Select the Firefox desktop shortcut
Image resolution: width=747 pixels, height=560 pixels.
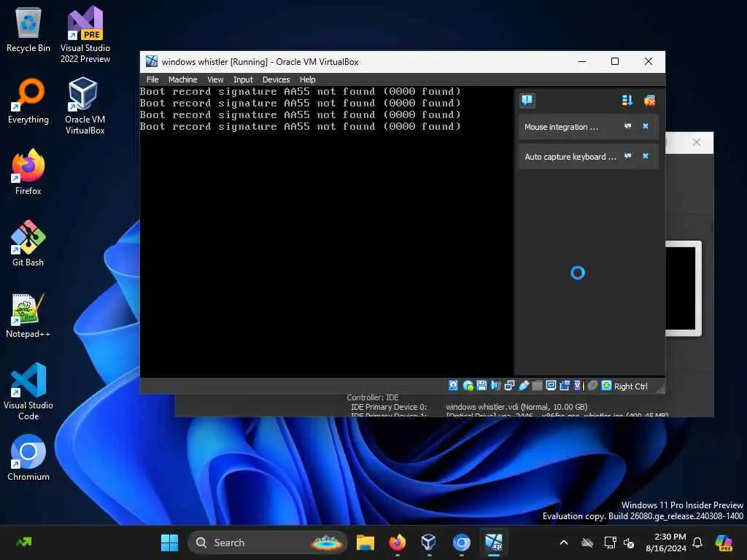(x=28, y=172)
